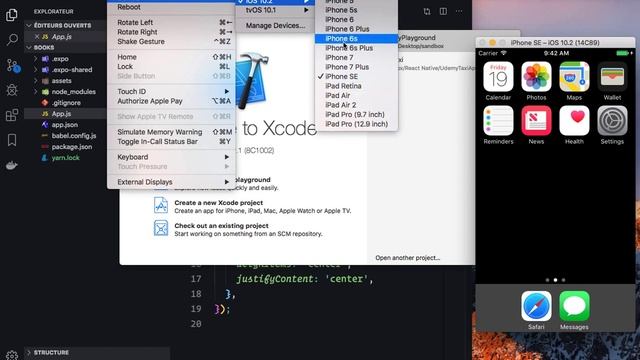Open yarn.lock in explorer
640x360 pixels.
click(x=65, y=158)
